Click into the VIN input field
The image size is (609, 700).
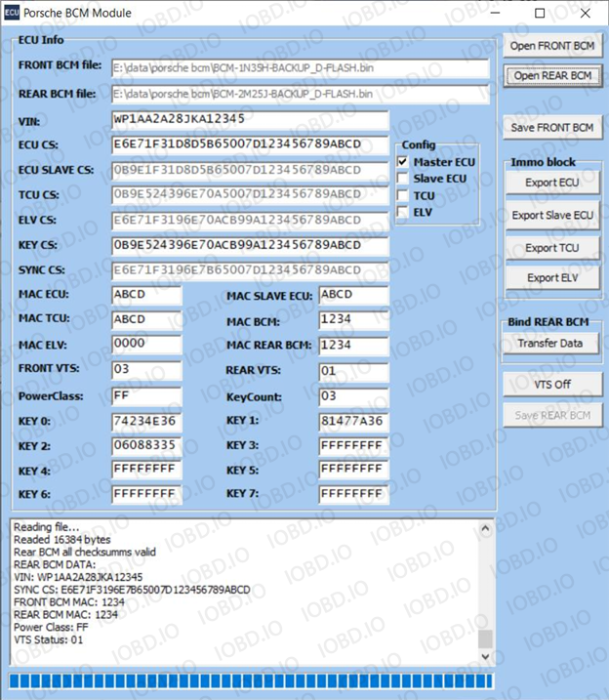(250, 119)
